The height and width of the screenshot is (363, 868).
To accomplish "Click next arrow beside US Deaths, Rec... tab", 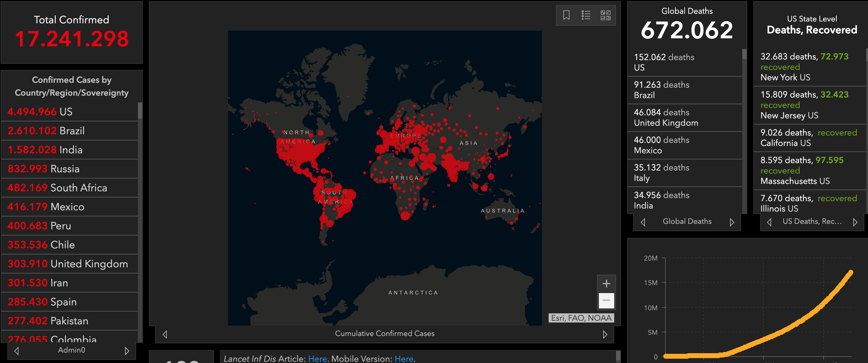I will click(855, 222).
